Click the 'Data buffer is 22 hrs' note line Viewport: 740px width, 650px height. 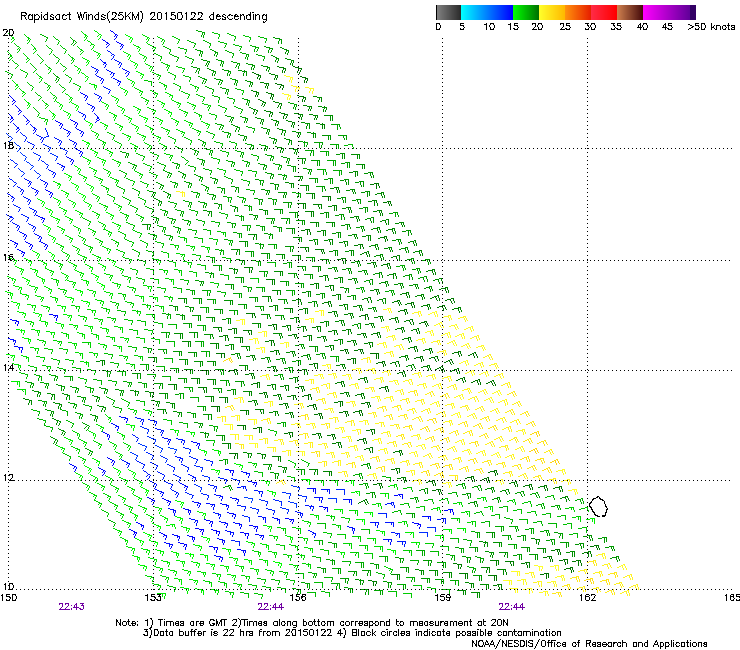click(x=352, y=633)
